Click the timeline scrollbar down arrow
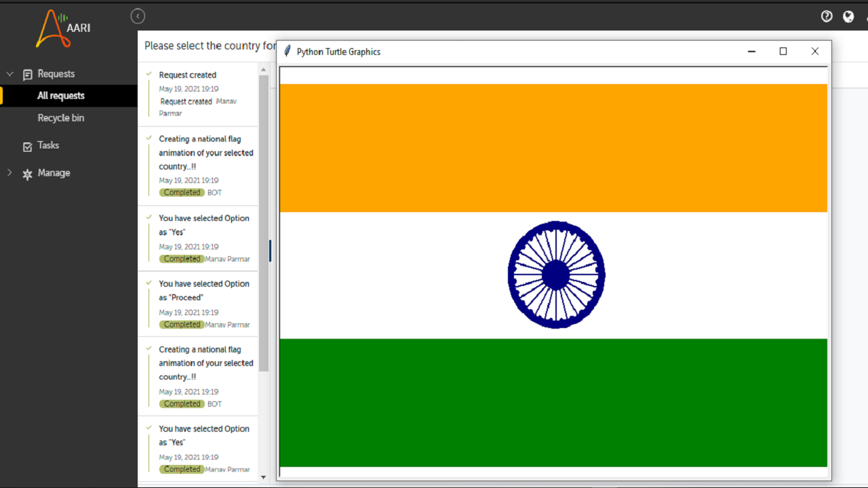Screen dimensions: 868x488 click(264, 477)
